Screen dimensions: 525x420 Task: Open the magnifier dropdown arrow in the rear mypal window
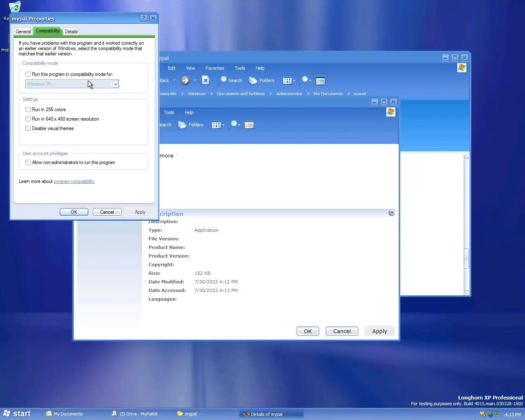(310, 81)
